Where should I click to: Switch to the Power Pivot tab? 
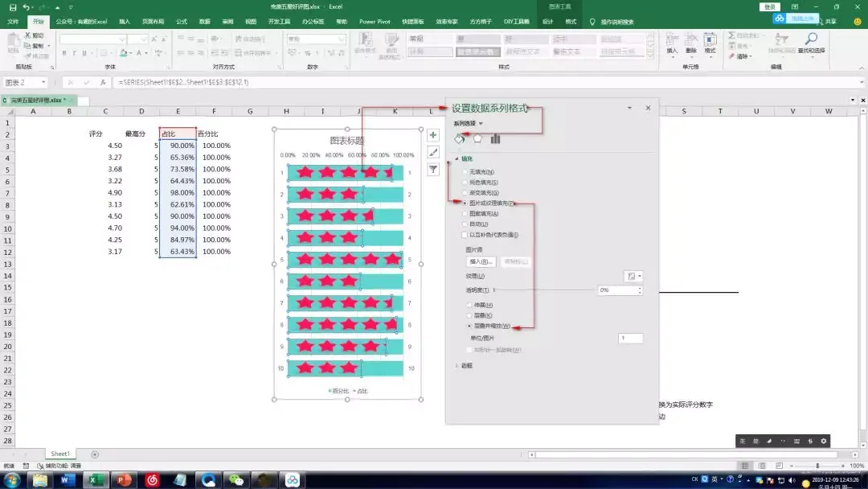374,22
